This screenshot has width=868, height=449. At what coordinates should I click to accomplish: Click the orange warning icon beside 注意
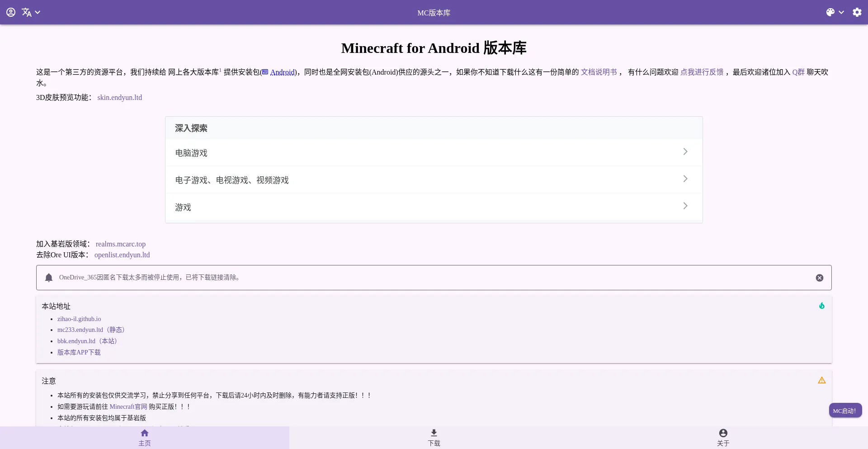click(822, 380)
